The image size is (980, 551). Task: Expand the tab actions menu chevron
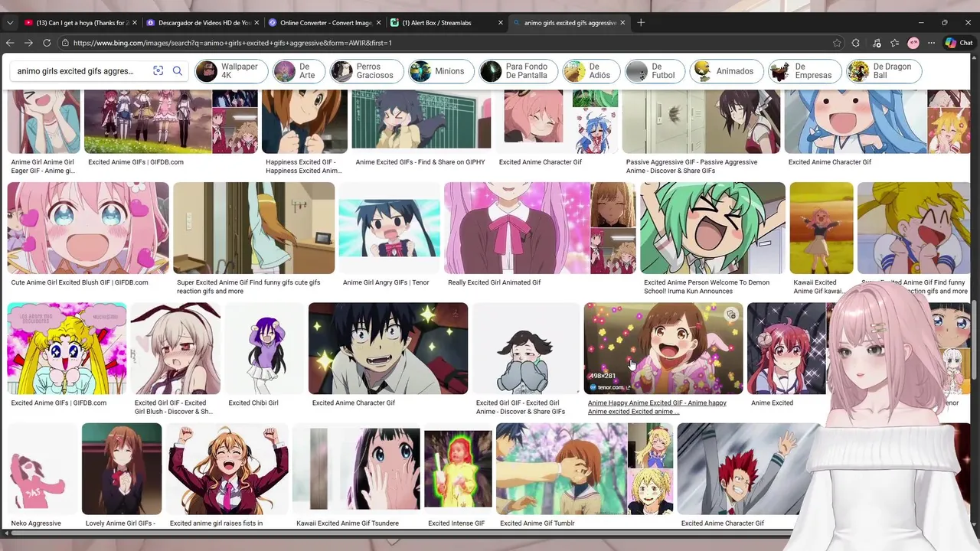pyautogui.click(x=10, y=23)
